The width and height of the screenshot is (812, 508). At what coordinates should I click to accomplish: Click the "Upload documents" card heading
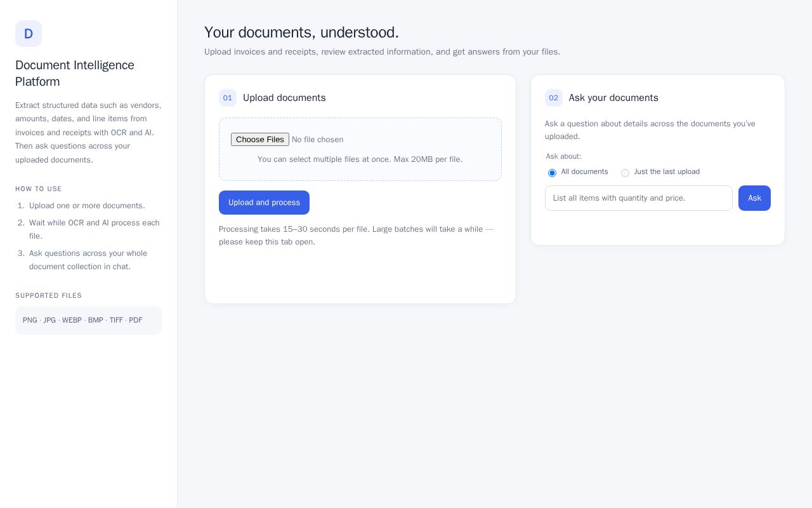click(284, 98)
